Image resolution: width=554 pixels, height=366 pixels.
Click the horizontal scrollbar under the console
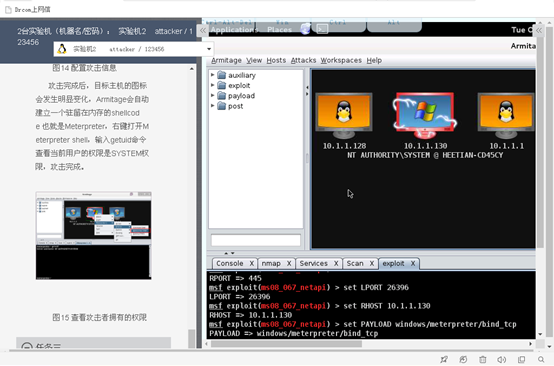[287, 344]
